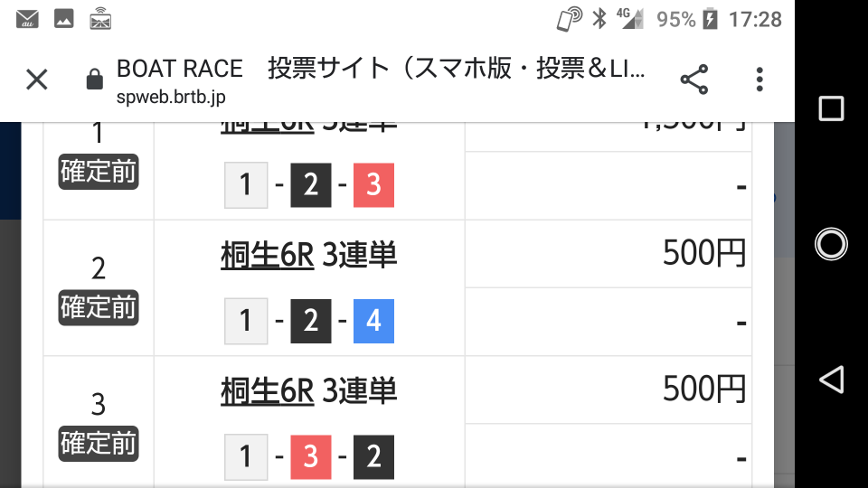
Task: Tap the 500円 amount in row 2
Action: 704,253
